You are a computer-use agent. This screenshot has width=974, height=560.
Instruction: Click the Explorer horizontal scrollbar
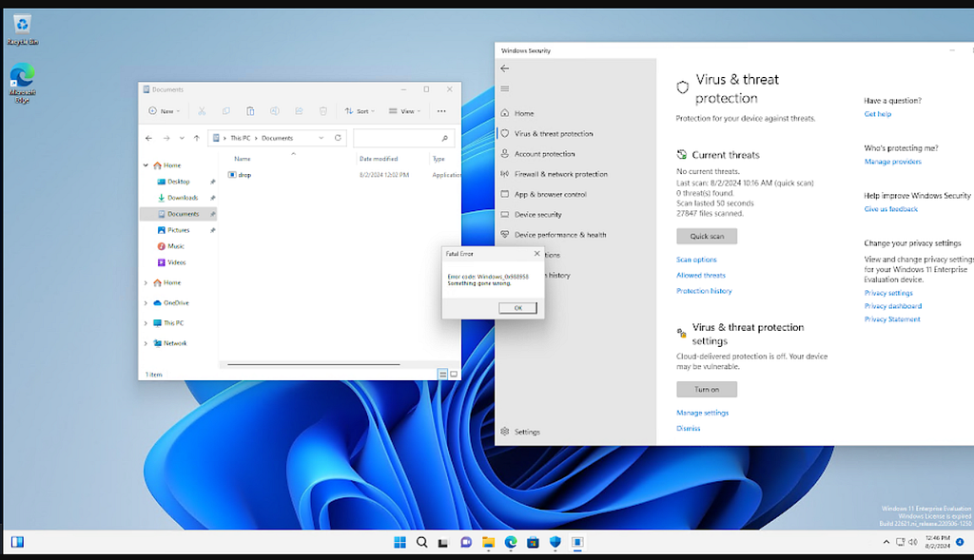(314, 364)
